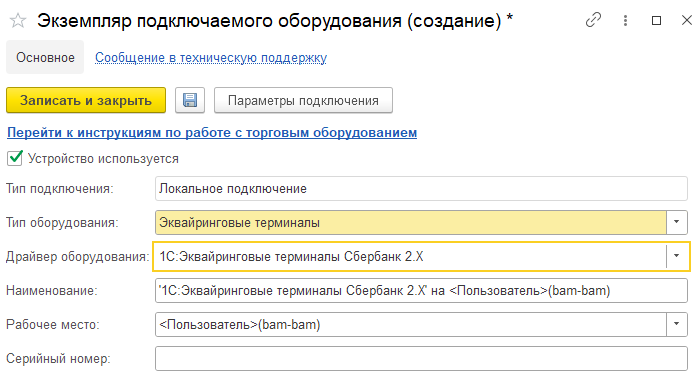The width and height of the screenshot is (700, 380).
Task: Edit the 'Наименование' text field
Action: 421,290
